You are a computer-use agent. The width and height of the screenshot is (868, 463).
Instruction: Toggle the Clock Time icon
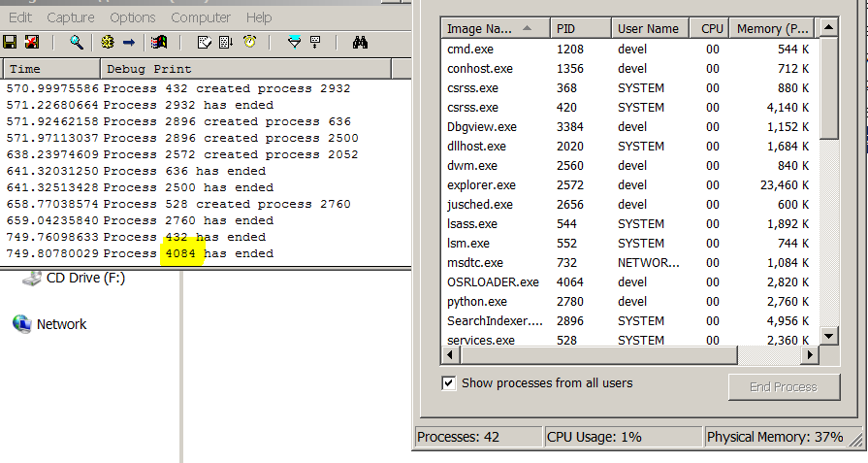[249, 42]
